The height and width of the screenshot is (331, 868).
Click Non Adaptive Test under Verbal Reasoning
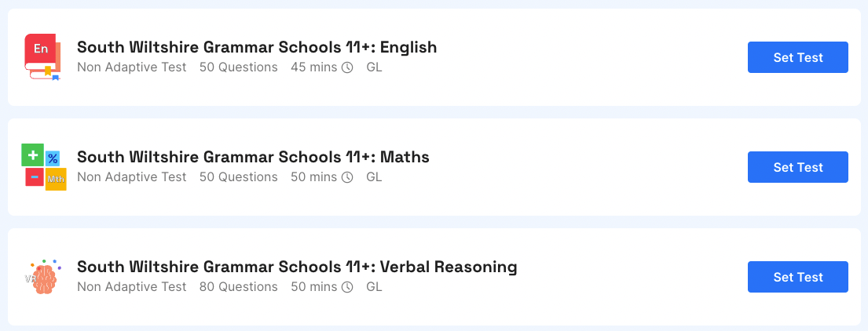(132, 287)
